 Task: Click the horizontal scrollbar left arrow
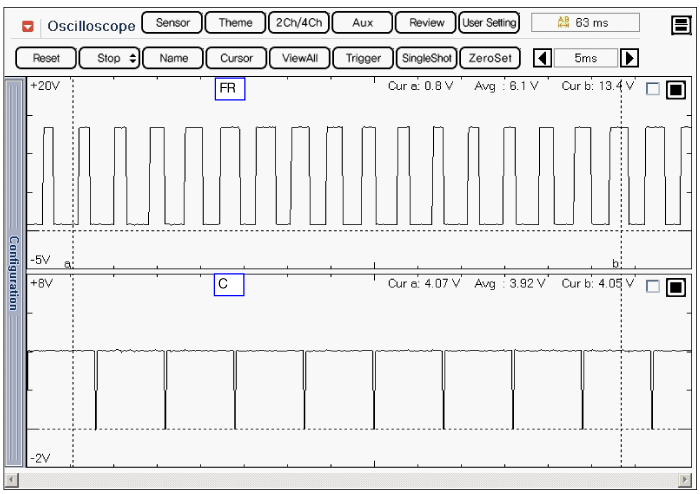pos(11,481)
